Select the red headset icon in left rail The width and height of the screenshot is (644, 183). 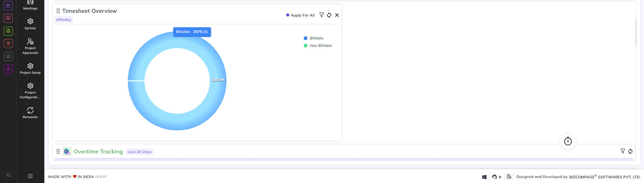coord(8,44)
